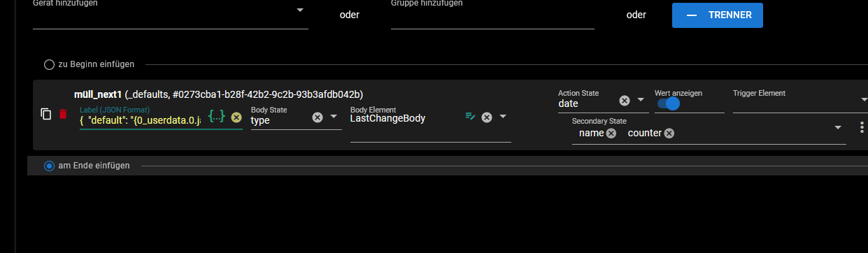Delete müll_next1 with the red trash icon
This screenshot has height=253, width=868.
(63, 114)
